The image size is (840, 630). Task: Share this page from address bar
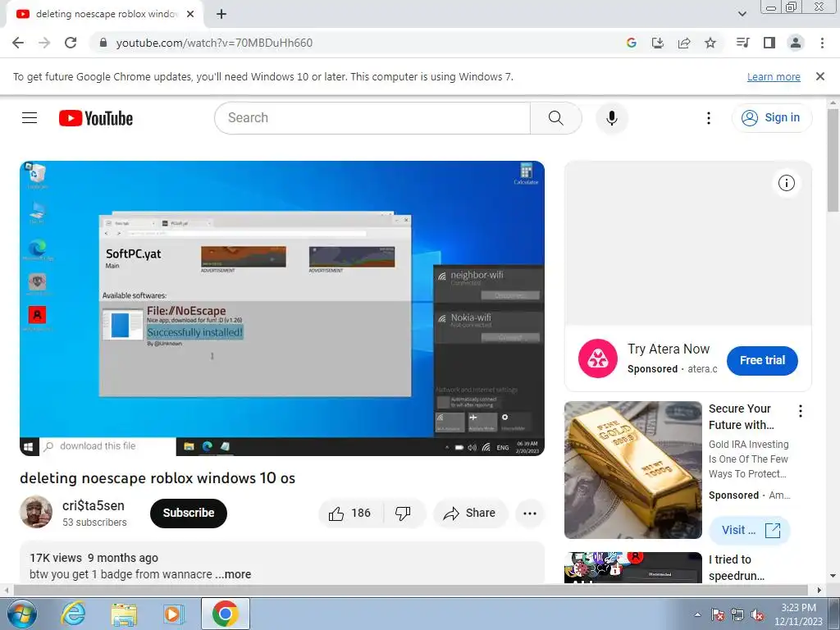(x=684, y=43)
